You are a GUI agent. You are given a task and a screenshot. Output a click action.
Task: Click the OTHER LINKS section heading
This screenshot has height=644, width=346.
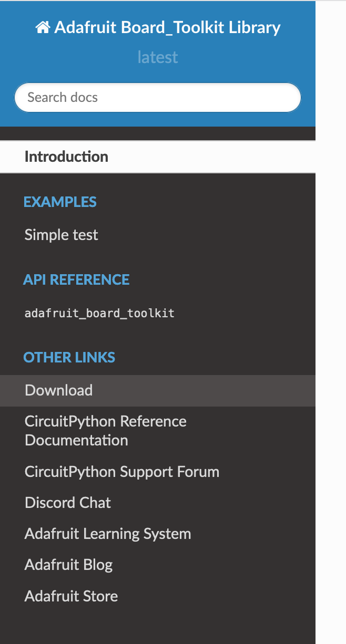click(69, 357)
